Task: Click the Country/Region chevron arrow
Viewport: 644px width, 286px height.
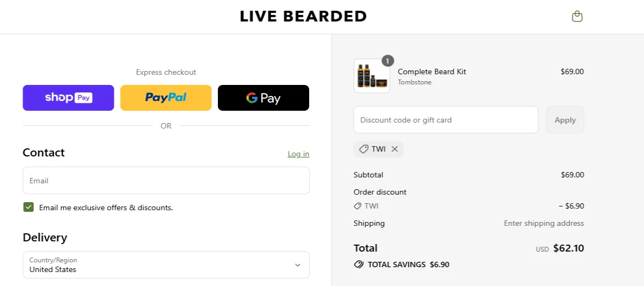Action: (298, 265)
